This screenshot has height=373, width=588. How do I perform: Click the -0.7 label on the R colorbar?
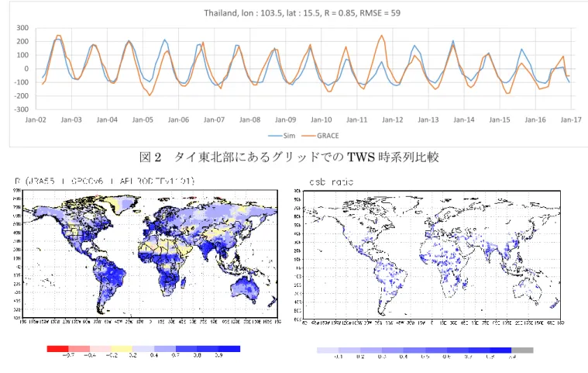tap(68, 355)
